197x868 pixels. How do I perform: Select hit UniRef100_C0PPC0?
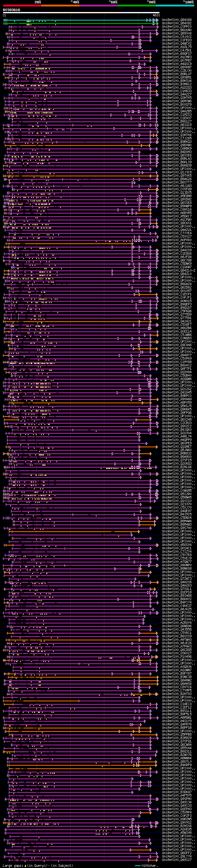(x=177, y=26)
